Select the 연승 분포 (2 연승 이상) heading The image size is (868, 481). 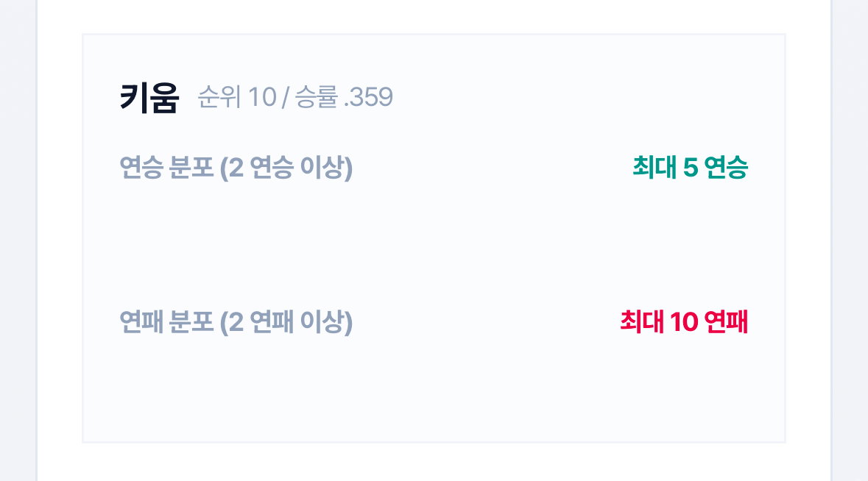point(236,167)
